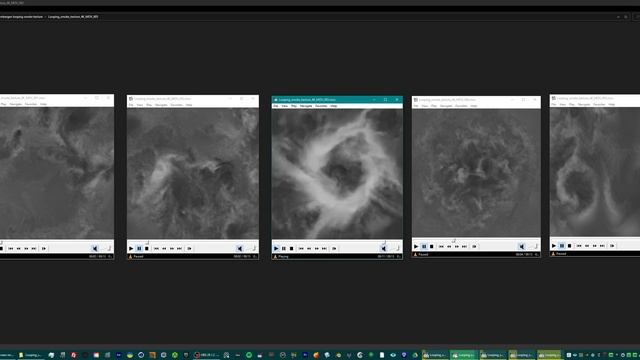Click the seek bar in the active Playing player
640x360 pixels.
(337, 242)
